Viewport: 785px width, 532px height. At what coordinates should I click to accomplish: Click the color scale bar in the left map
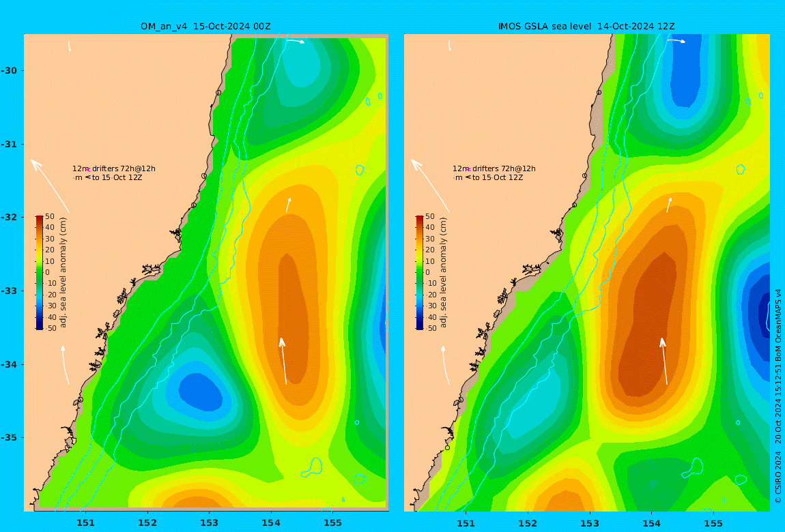pyautogui.click(x=40, y=273)
